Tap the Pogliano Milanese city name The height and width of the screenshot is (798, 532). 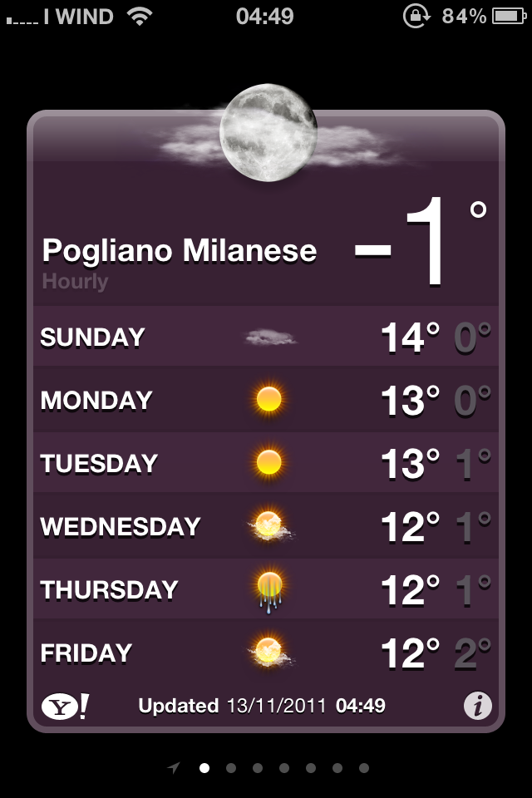click(x=180, y=251)
